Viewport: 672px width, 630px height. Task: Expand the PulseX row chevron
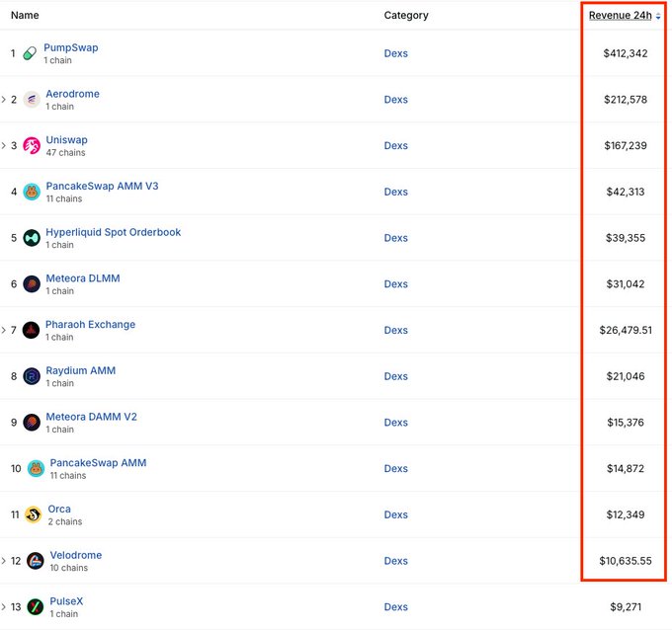pyautogui.click(x=3, y=607)
